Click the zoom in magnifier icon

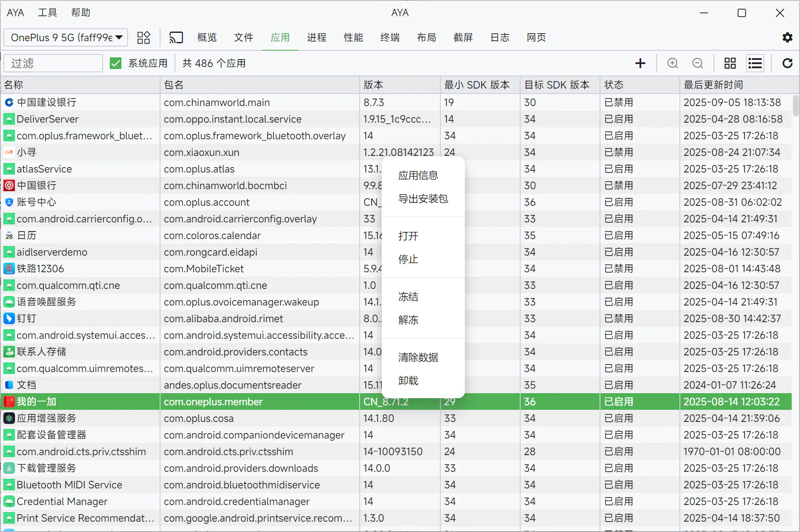(672, 63)
